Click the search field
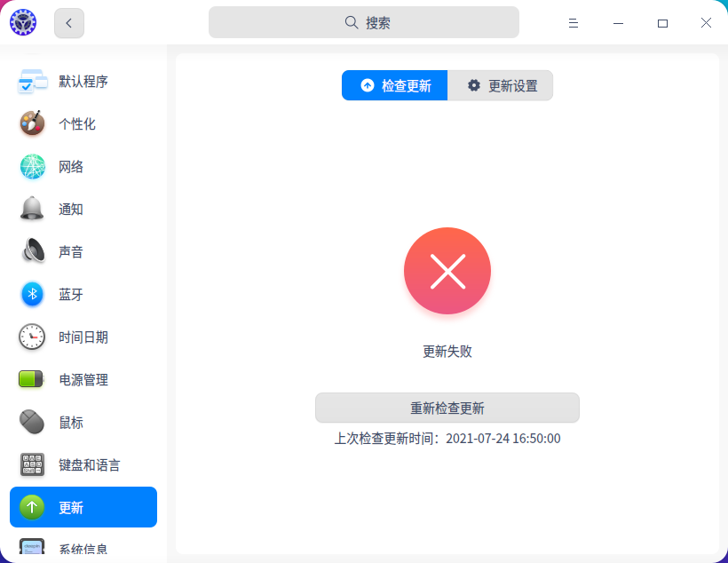Screen dimensions: 728x563 363,22
